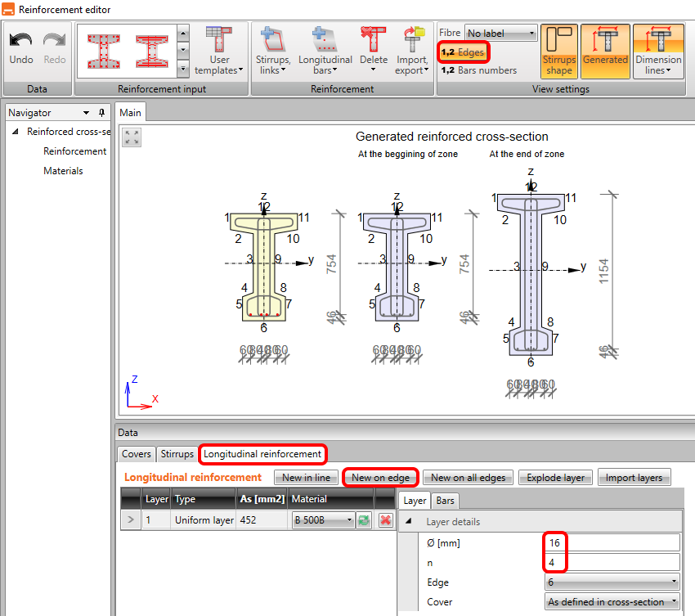The width and height of the screenshot is (695, 616).
Task: Toggle Edges numbering display
Action: [x=463, y=52]
